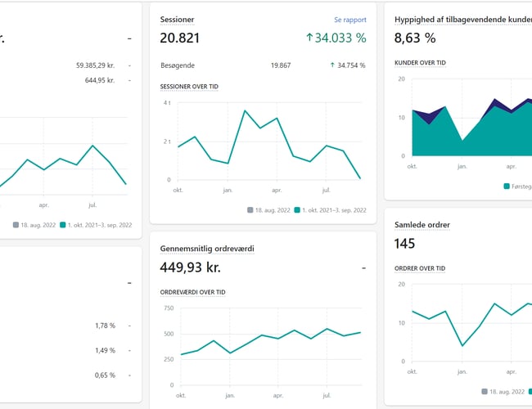
Task: Open Hyppighed af tilbagevendende kunder heading
Action: click(462, 20)
